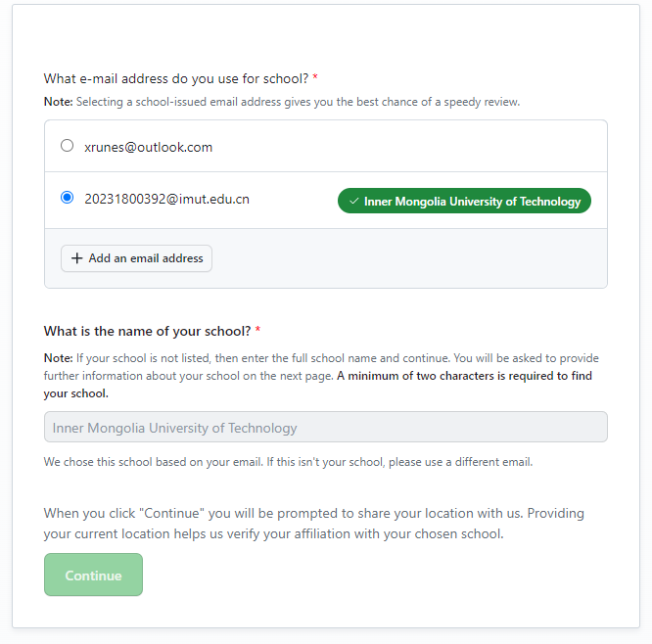Focus the school name input field
652x644 pixels.
pos(326,427)
